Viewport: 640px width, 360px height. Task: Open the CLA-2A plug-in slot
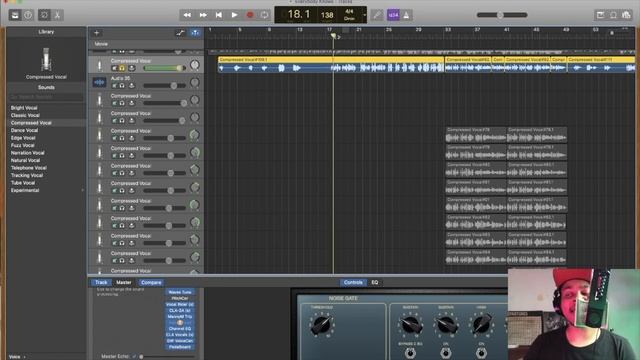point(180,310)
